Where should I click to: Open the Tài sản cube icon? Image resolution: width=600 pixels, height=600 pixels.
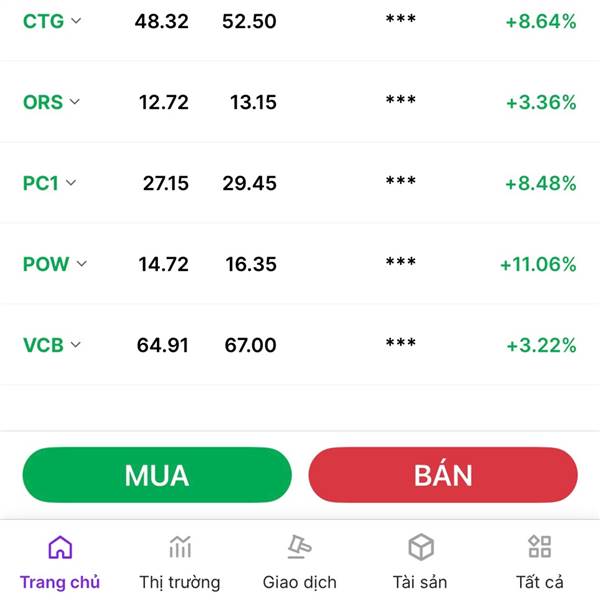421,547
